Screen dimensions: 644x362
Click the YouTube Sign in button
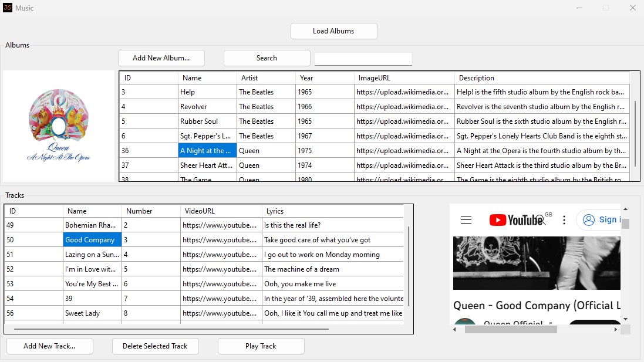(x=599, y=219)
